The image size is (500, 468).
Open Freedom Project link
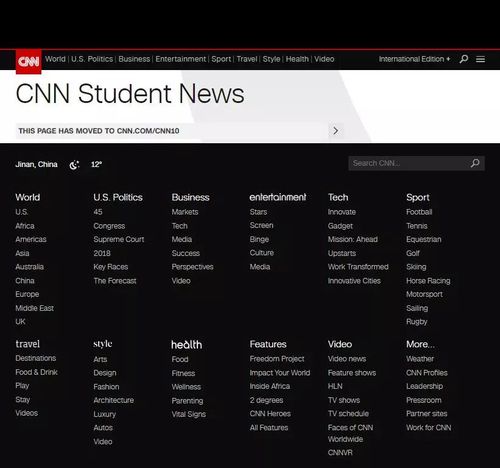coord(277,359)
